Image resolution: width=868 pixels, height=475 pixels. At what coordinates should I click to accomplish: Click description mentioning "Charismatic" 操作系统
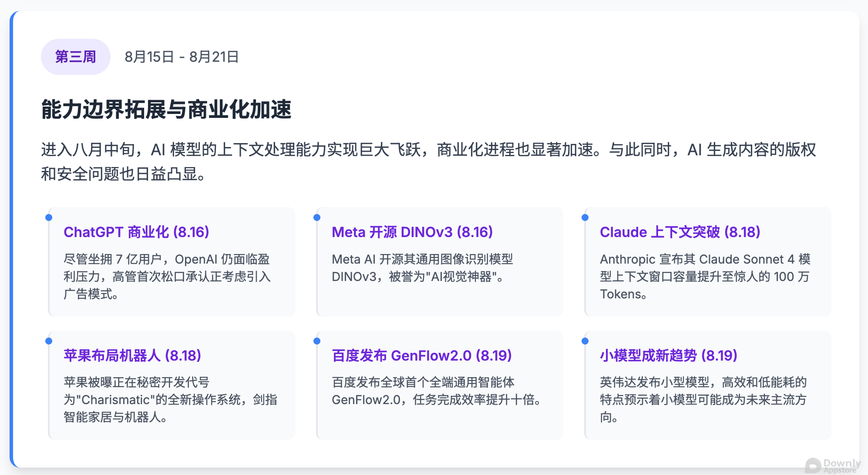[x=170, y=400]
